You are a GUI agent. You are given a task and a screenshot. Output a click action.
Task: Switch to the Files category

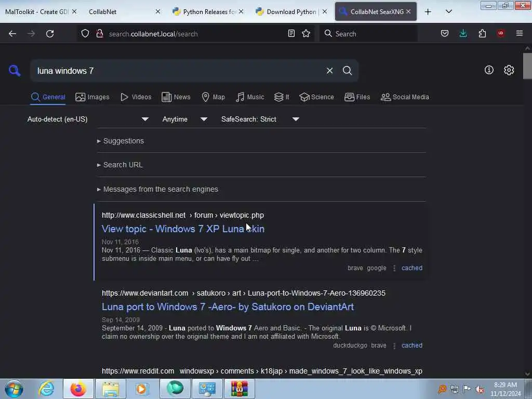click(x=357, y=97)
